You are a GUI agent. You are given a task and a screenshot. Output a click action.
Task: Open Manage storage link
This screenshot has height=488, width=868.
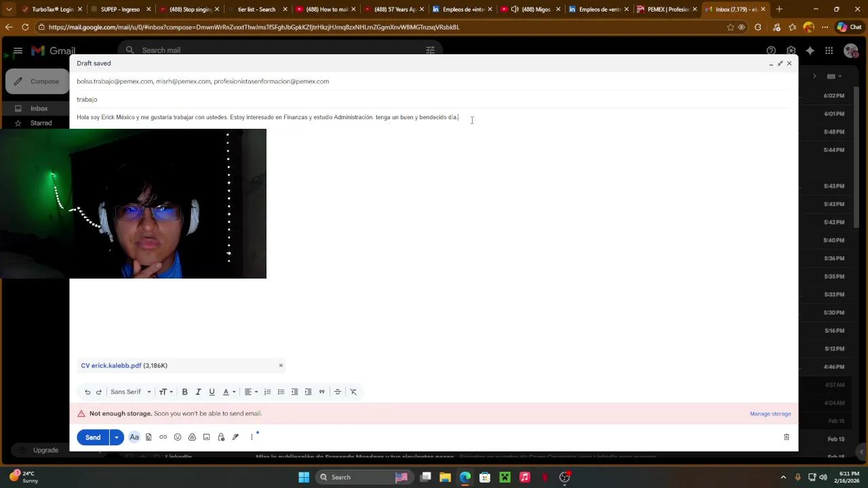click(770, 413)
